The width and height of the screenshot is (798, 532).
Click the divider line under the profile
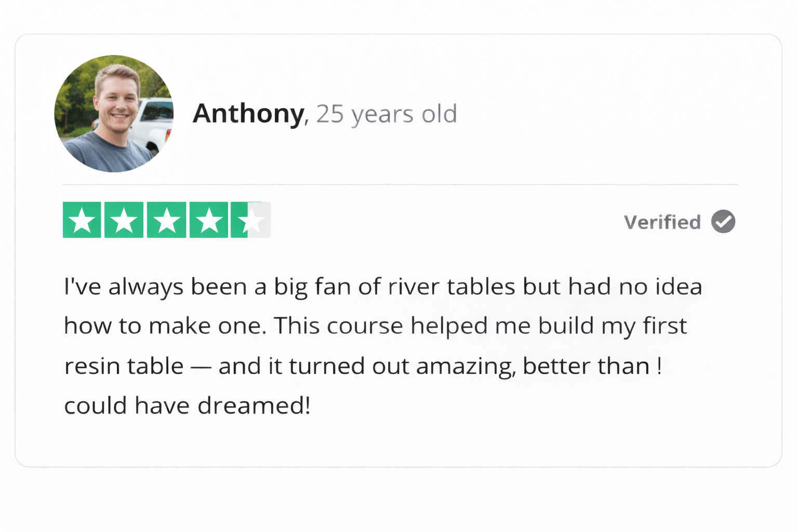pyautogui.click(x=400, y=184)
